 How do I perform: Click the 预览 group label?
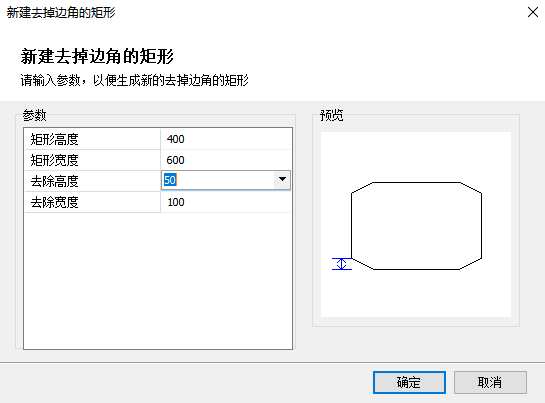(x=332, y=115)
